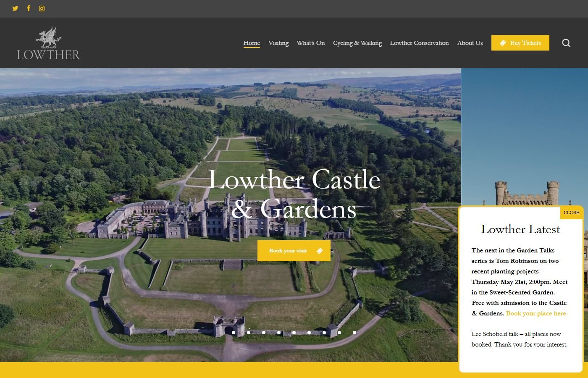Go to the second slider dot
588x378 pixels.
click(x=249, y=333)
